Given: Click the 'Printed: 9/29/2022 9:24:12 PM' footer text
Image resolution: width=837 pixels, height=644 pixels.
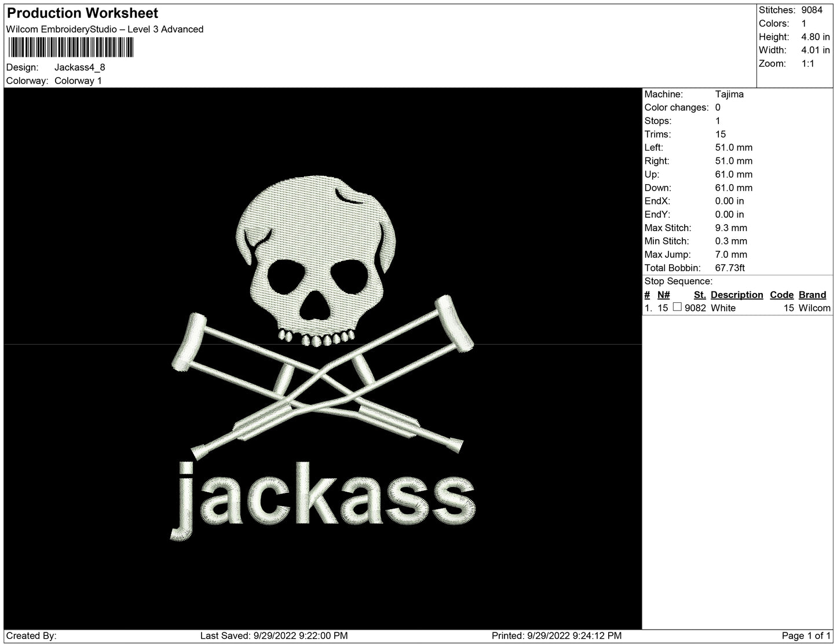Looking at the screenshot, I should (x=557, y=635).
